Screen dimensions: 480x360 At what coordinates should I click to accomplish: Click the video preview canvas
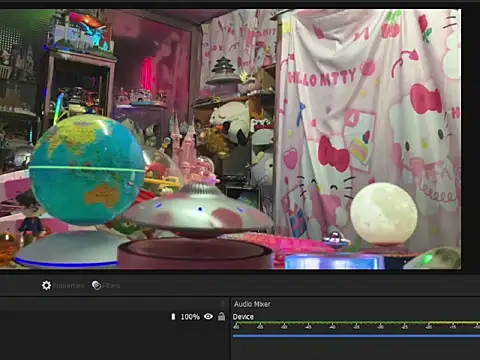click(230, 139)
